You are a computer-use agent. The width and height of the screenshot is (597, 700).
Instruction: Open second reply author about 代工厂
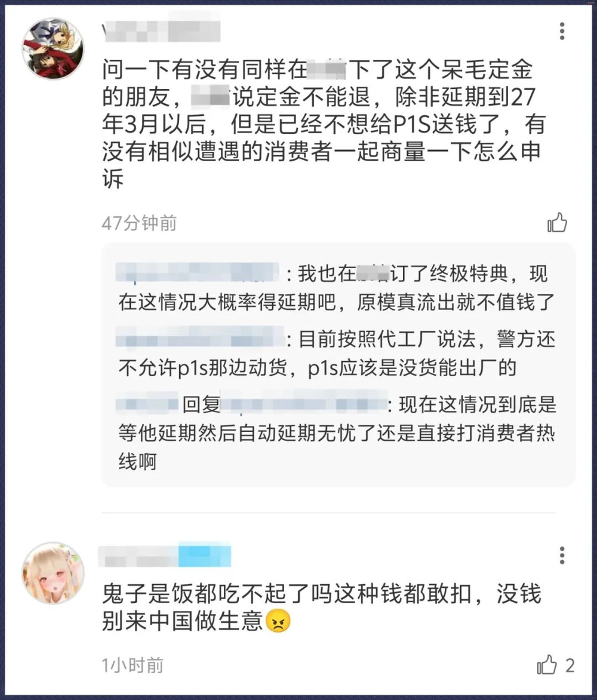tap(200, 339)
